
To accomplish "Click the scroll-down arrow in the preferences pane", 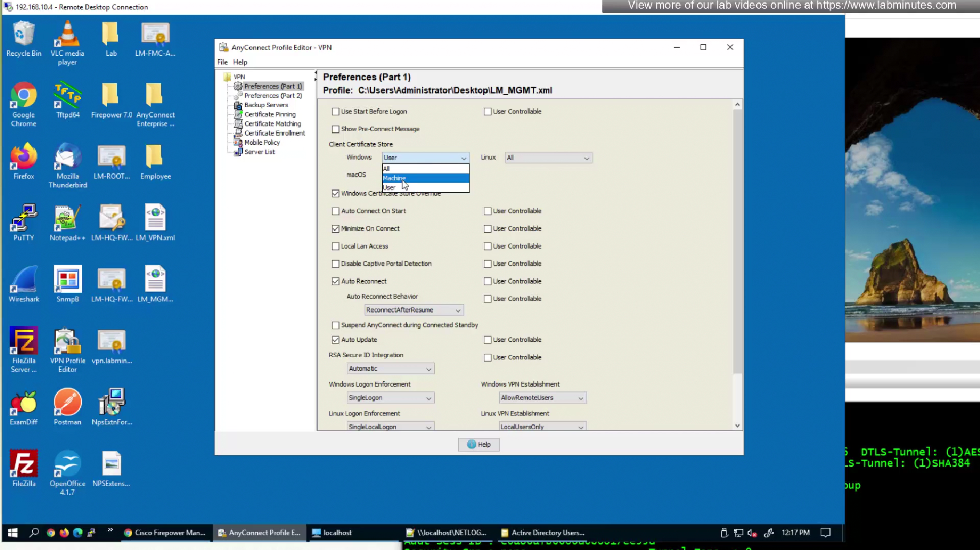I will (x=737, y=425).
